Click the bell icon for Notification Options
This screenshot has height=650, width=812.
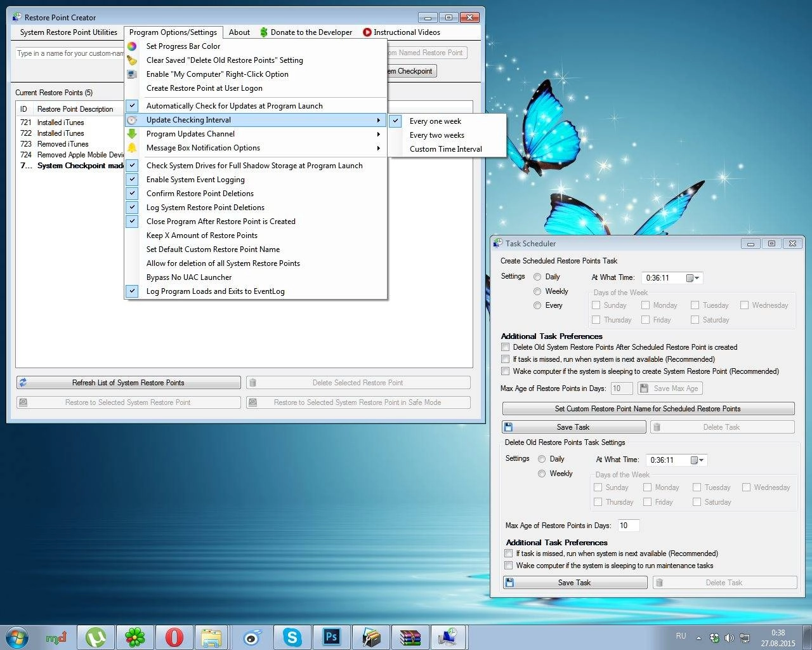132,148
